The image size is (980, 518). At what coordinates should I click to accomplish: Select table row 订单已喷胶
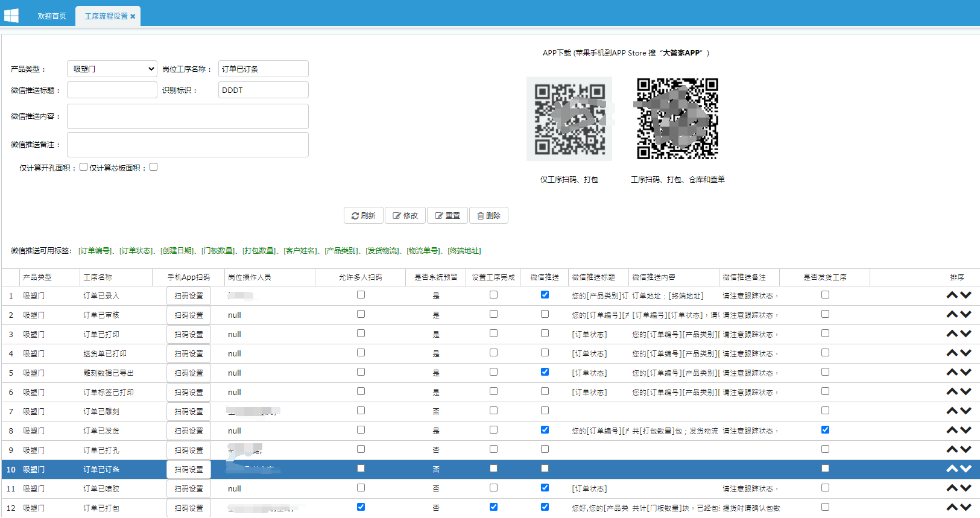point(490,488)
